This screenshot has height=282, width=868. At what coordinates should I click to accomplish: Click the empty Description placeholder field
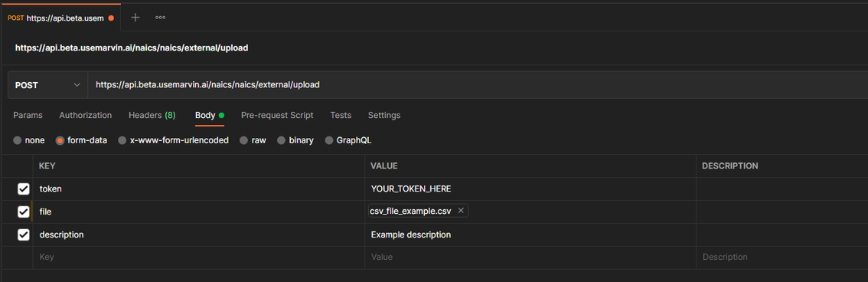[x=782, y=257]
